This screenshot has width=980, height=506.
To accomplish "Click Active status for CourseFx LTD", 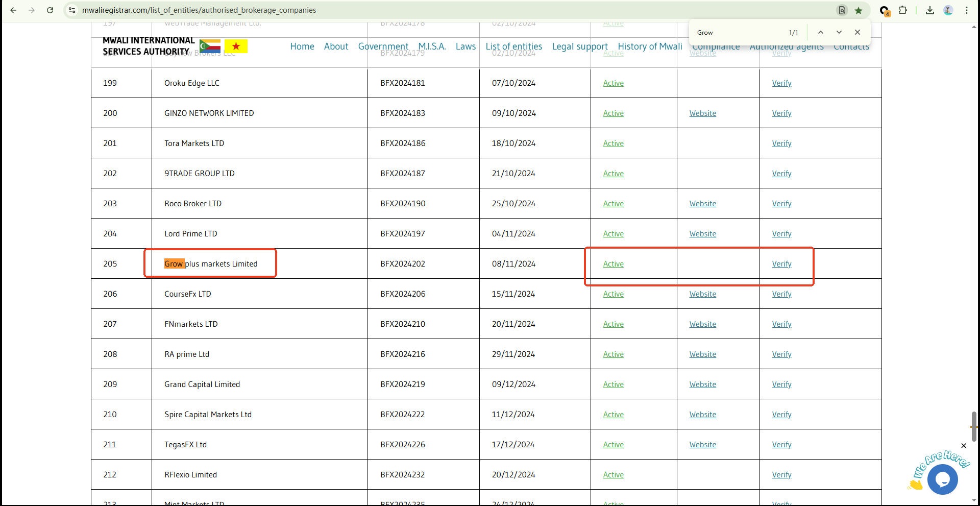I will [x=613, y=294].
